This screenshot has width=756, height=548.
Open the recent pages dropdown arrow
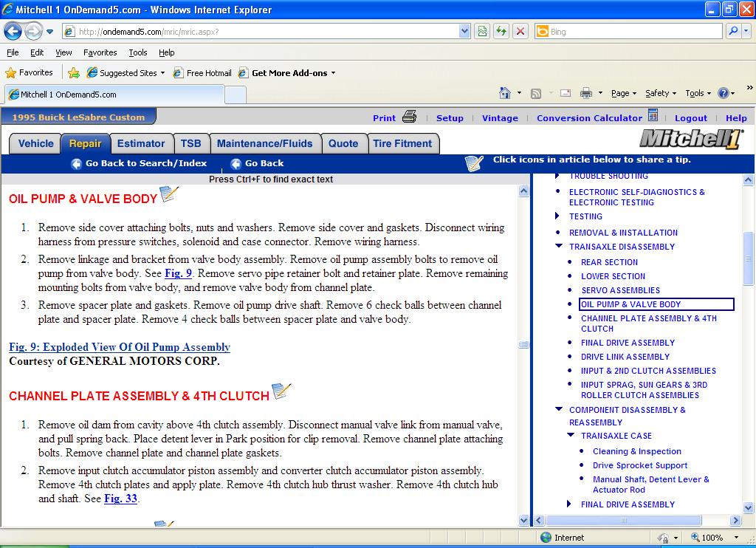coord(49,32)
